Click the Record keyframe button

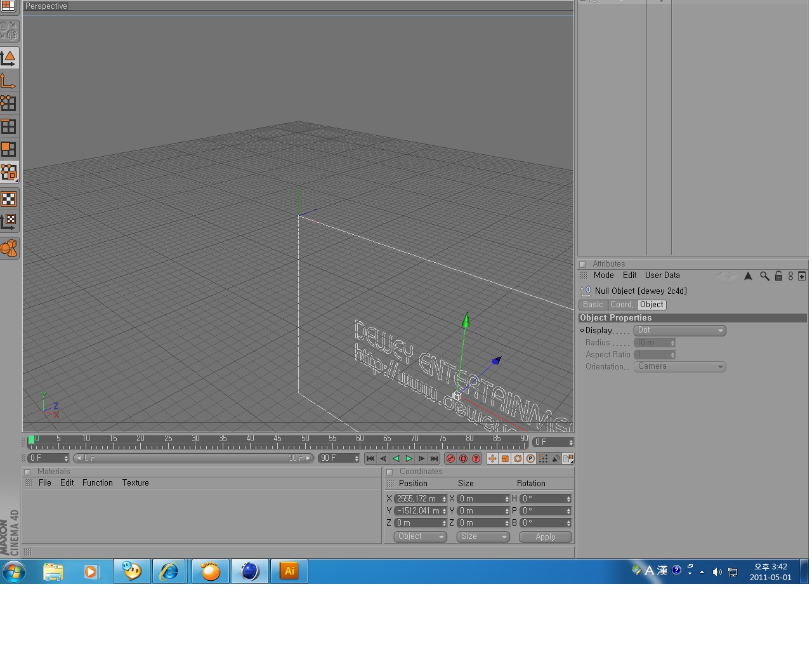[x=450, y=458]
